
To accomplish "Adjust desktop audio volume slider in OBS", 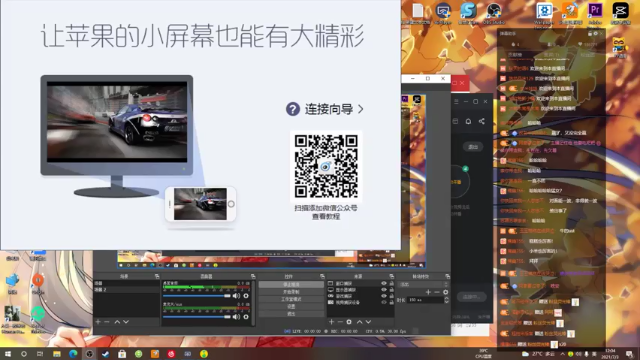I will [197, 296].
